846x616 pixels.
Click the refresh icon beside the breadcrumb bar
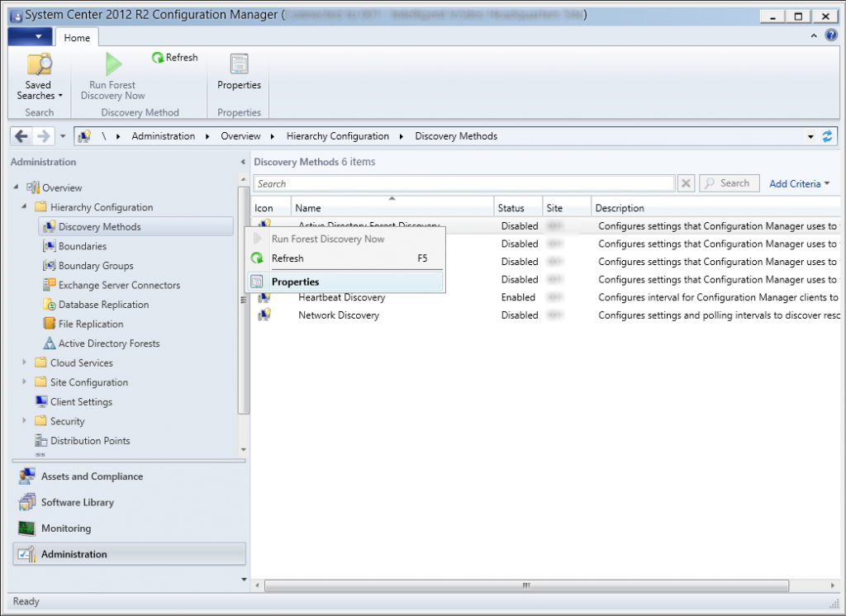pyautogui.click(x=827, y=135)
